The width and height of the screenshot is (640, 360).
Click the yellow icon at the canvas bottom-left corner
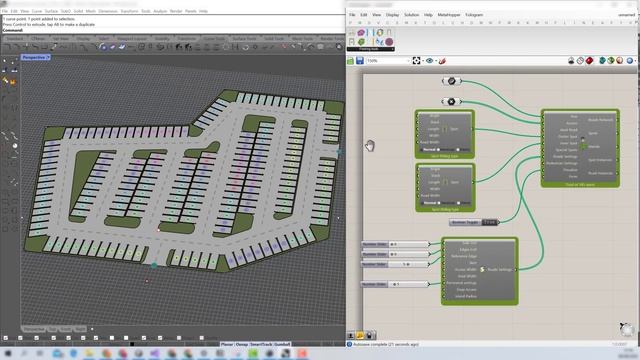[x=360, y=336]
